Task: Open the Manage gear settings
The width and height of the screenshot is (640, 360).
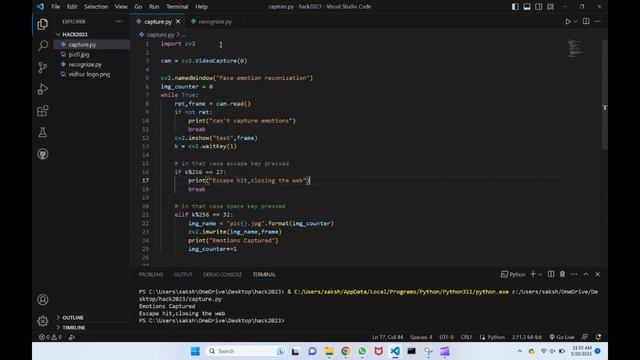Action: (x=42, y=321)
